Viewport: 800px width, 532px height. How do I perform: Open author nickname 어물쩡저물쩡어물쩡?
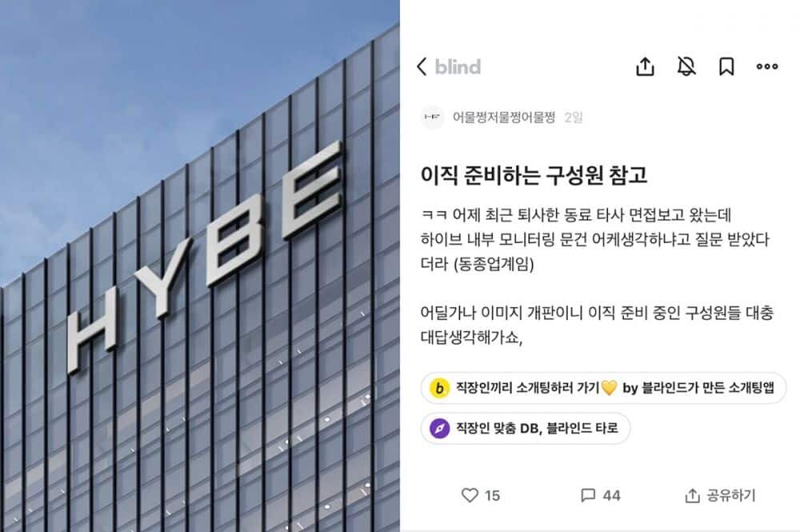point(503,118)
